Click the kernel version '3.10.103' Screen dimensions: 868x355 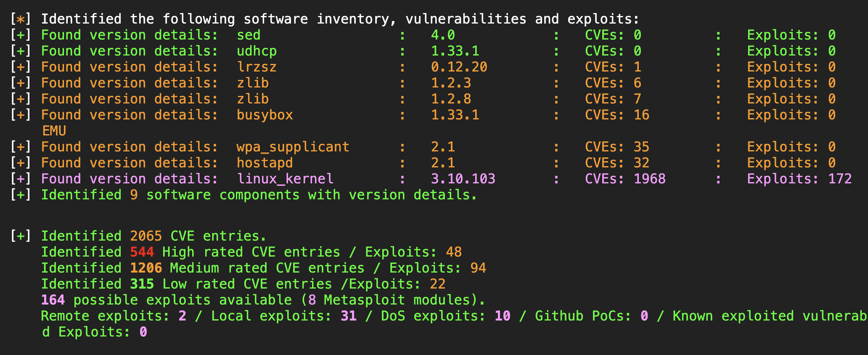pos(463,179)
